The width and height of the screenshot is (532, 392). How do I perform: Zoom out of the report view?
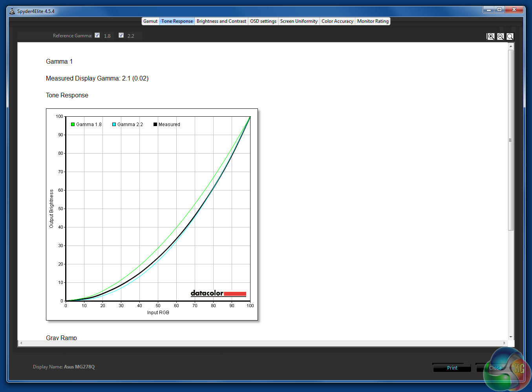tap(501, 37)
